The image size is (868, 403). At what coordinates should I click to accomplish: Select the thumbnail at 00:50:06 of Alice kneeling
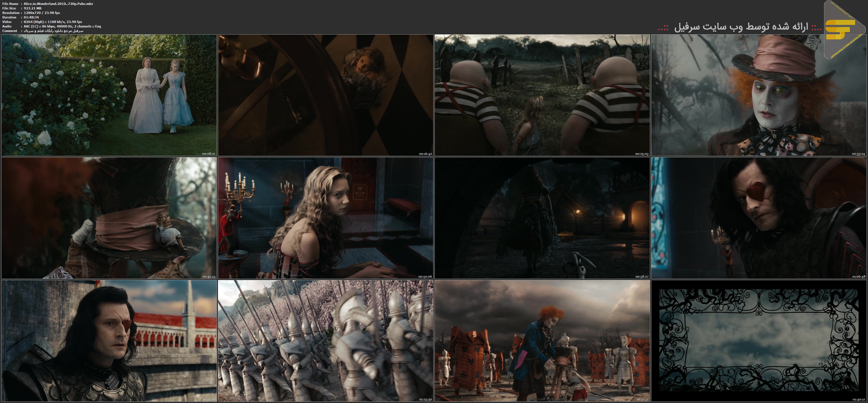point(326,218)
